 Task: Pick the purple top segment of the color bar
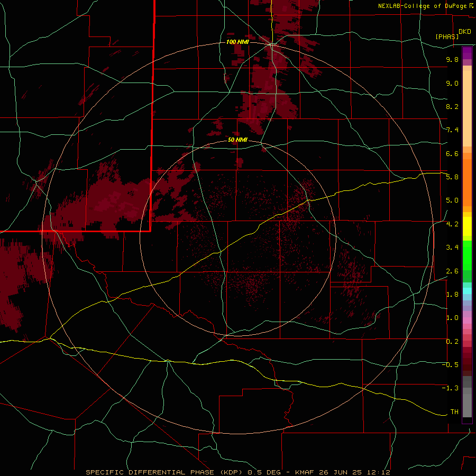tap(467, 53)
